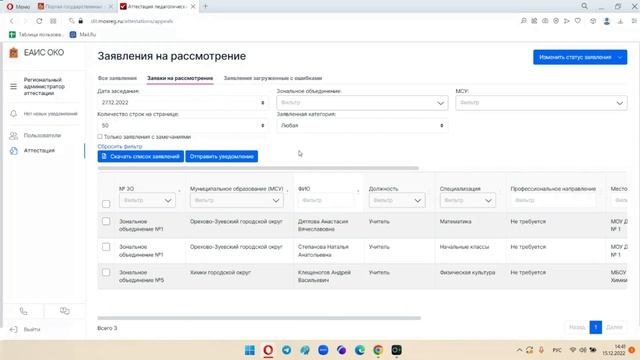Select the Клещеногов Андрей row checkbox
This screenshot has height=360, width=640.
106,272
